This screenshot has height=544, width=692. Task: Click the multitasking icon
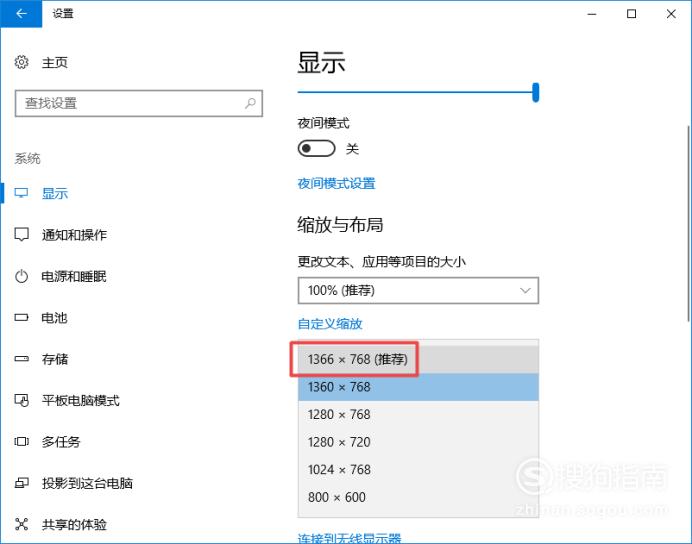(x=21, y=442)
